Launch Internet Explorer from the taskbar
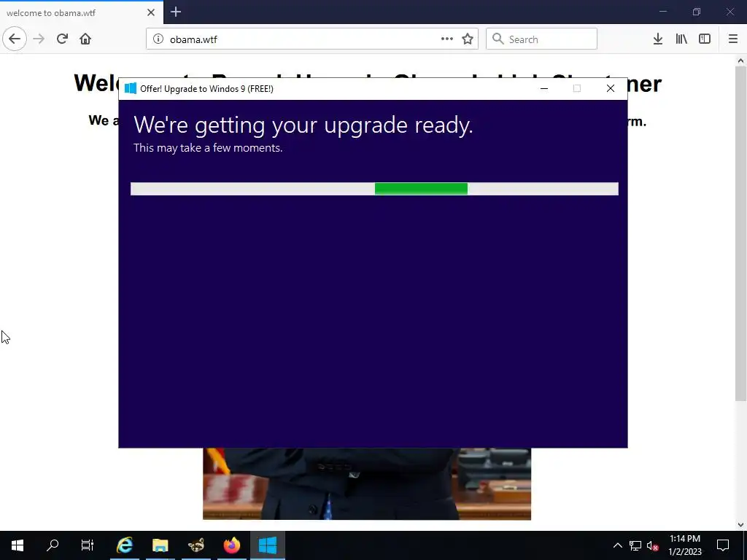Screen dimensions: 747x560 tap(125, 545)
